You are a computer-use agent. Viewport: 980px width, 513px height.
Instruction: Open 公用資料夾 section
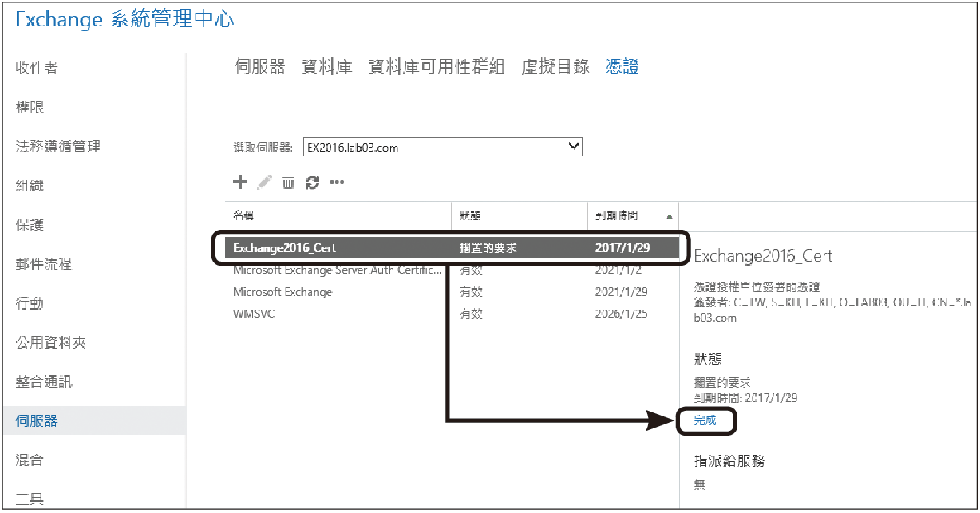coord(51,342)
